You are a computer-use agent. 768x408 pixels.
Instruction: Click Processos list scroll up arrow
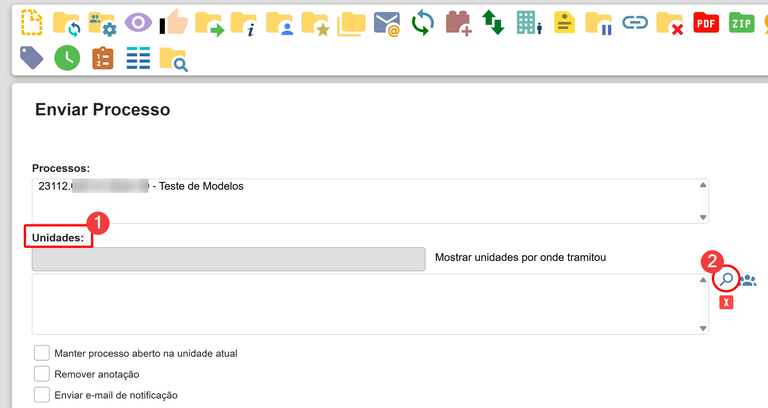click(703, 185)
